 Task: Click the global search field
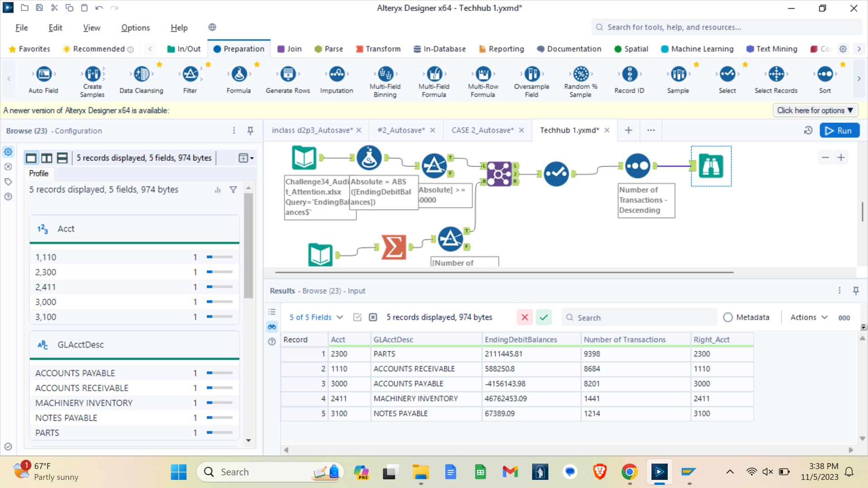tap(726, 27)
